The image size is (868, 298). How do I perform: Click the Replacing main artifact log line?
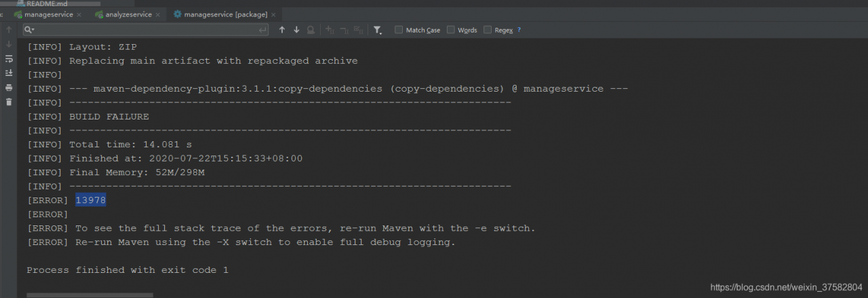[192, 61]
